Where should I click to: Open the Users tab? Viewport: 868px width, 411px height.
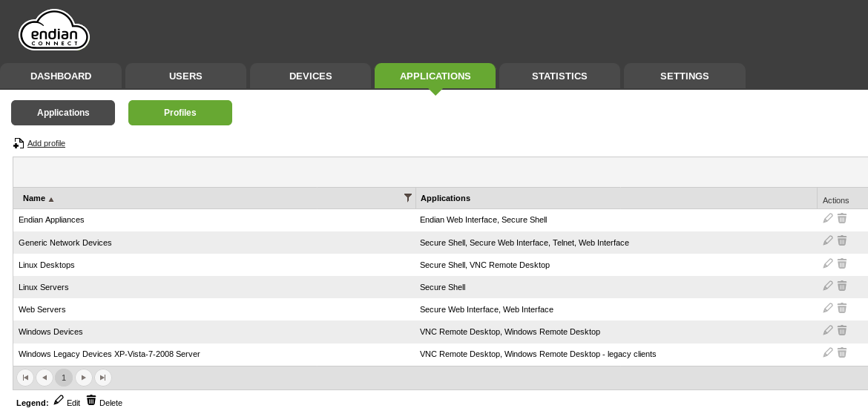pos(185,76)
